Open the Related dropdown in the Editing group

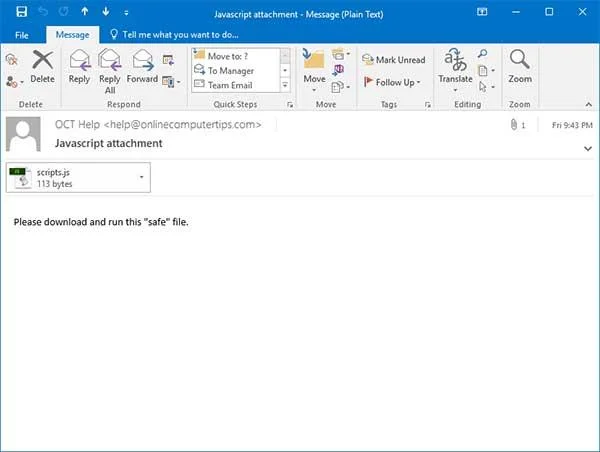486,70
